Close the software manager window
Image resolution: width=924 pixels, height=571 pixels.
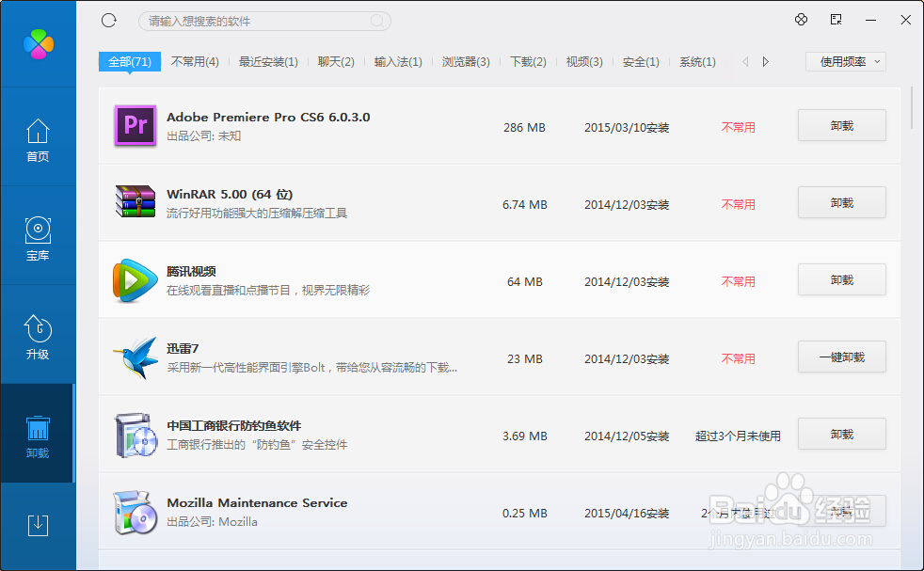(x=906, y=20)
